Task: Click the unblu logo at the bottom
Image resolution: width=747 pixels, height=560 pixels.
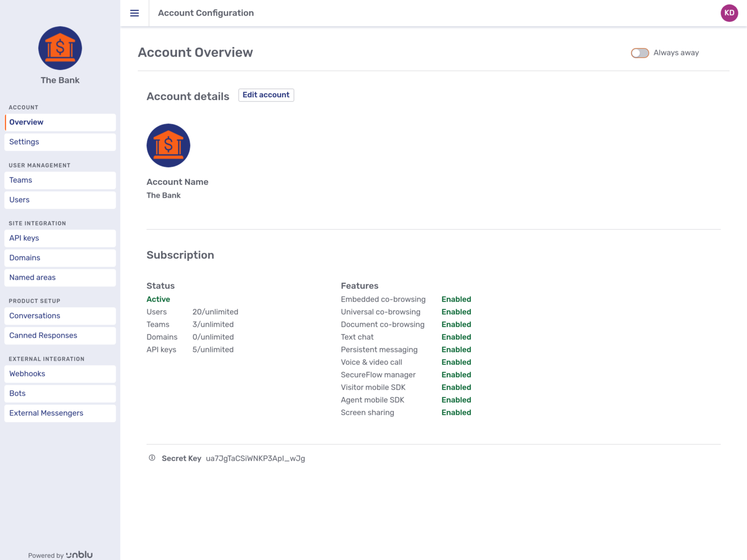Action: click(79, 555)
